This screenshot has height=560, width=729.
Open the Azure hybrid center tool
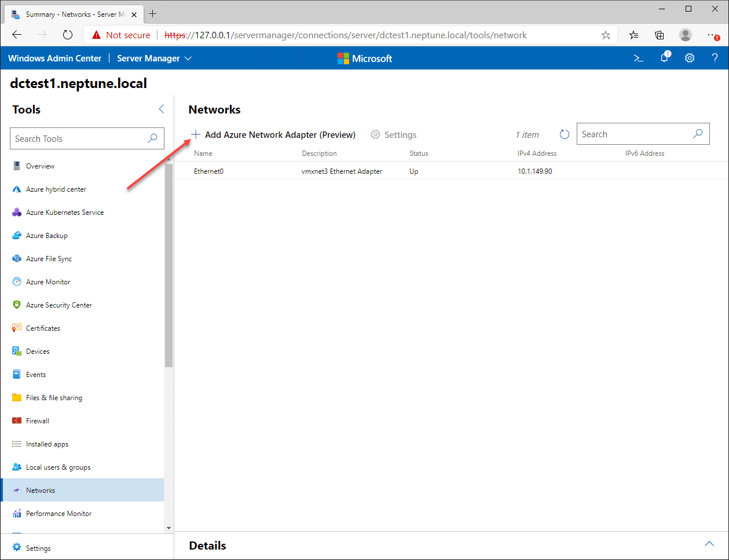click(55, 189)
